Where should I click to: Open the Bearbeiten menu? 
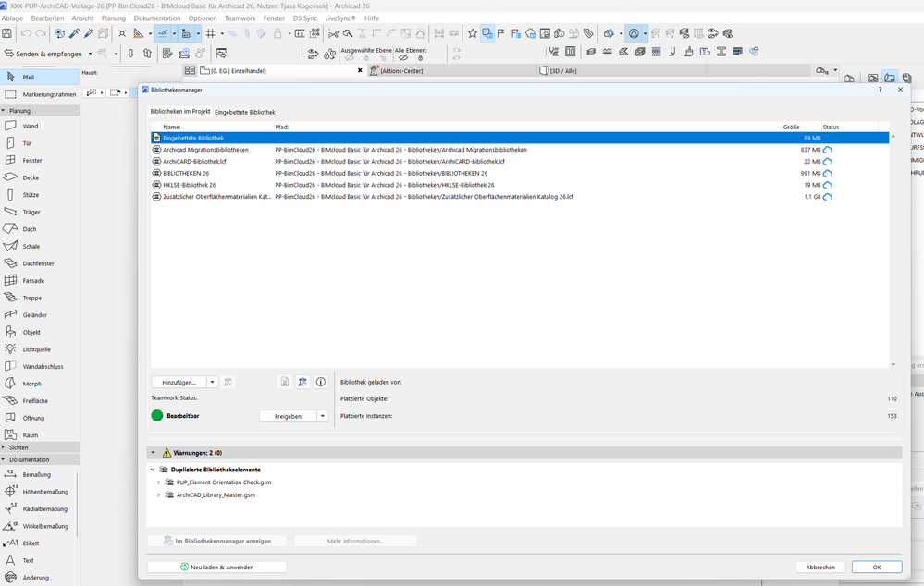[47, 18]
